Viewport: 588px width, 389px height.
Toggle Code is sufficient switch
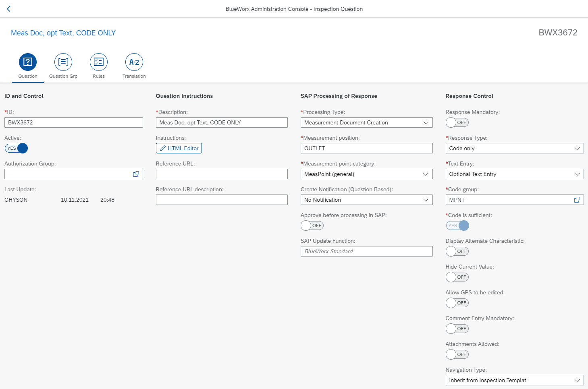[457, 226]
